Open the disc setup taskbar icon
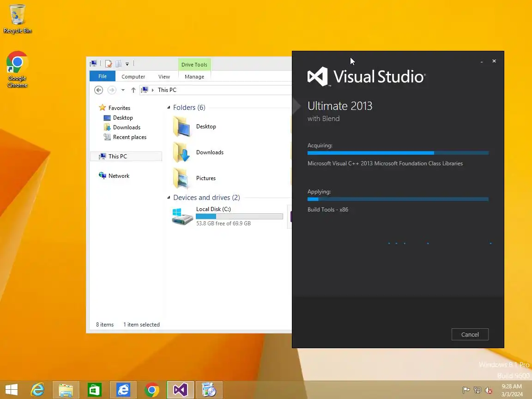This screenshot has width=532, height=399. [209, 390]
